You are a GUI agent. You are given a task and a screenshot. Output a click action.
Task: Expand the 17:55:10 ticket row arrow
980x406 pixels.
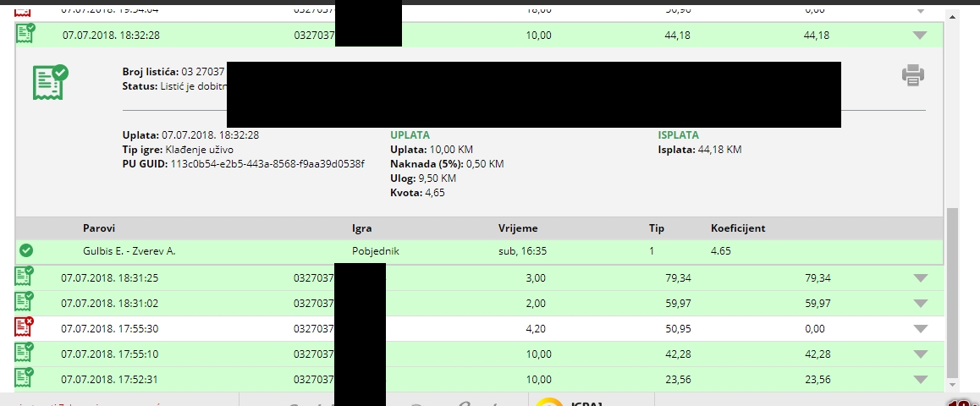(920, 354)
